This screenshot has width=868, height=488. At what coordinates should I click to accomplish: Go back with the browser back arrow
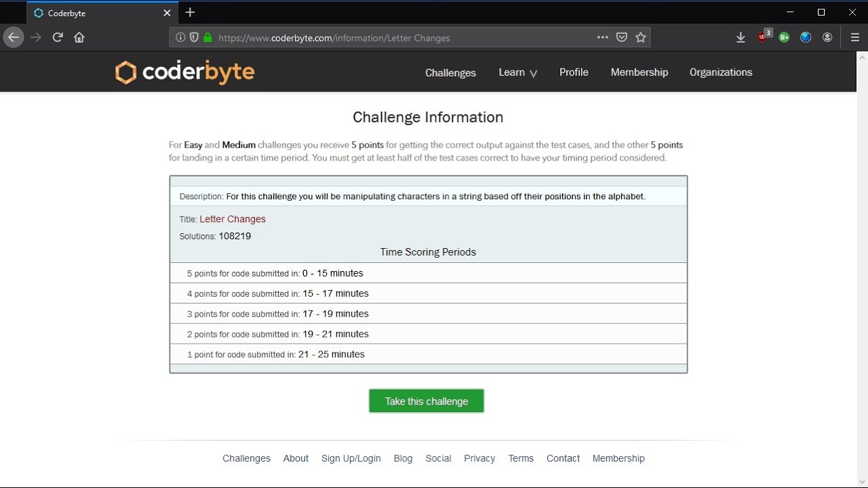[x=14, y=37]
